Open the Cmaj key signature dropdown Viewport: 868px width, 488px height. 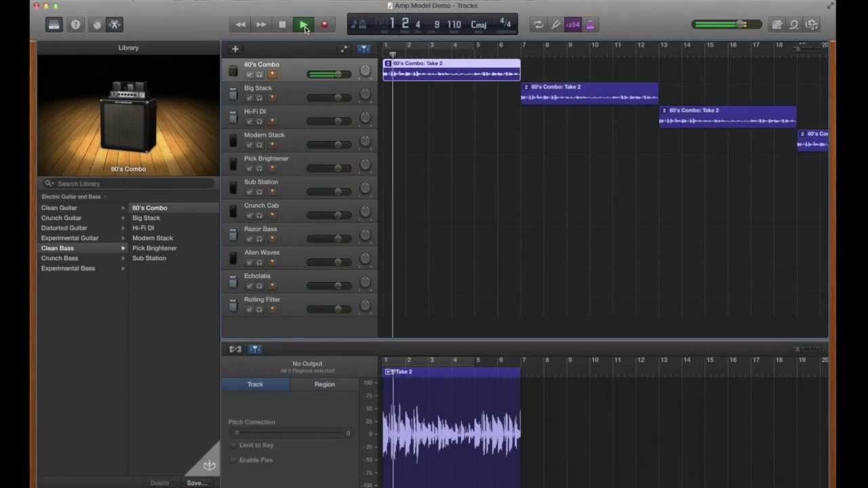click(479, 25)
